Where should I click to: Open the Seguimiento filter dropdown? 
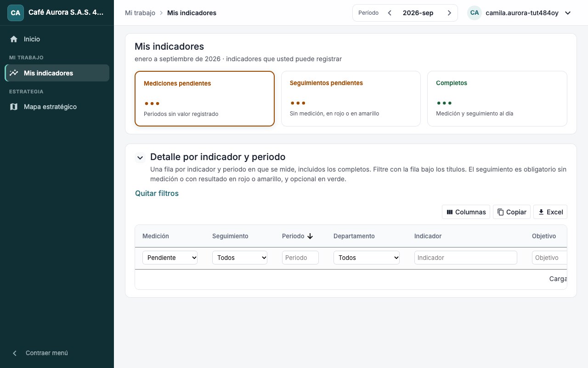tap(240, 258)
